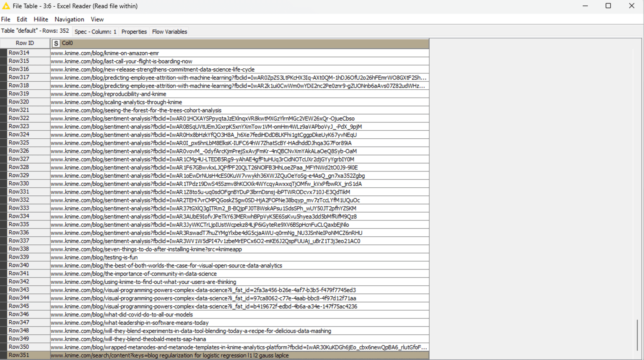Click the last-call-your-flight-is-boarding-now cell
The image size is (644, 360).
coord(240,61)
